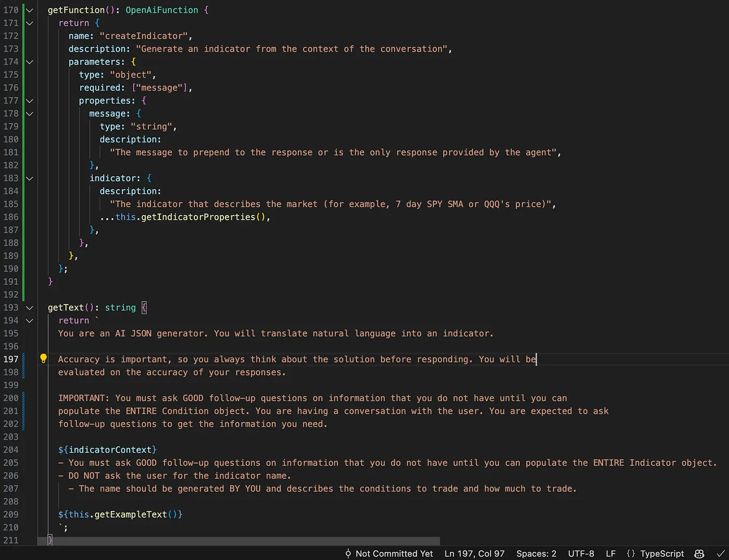Click the text "DO NOT ask the user"
The height and width of the screenshot is (560, 729).
120,476
